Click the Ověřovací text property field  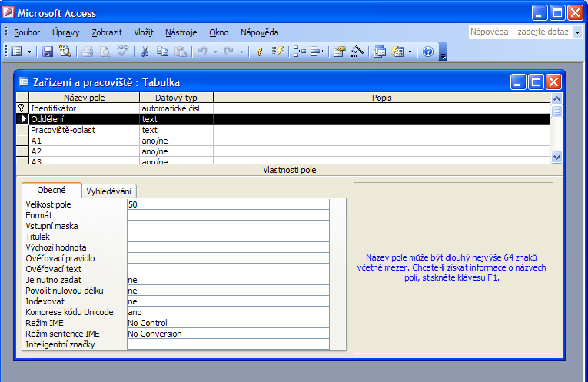[228, 269]
